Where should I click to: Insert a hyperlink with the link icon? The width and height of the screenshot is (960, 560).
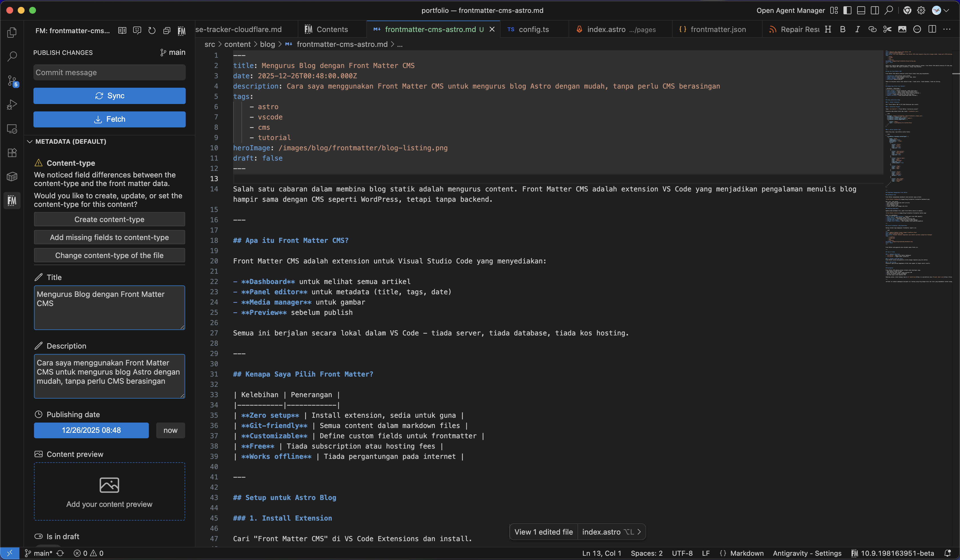click(872, 29)
